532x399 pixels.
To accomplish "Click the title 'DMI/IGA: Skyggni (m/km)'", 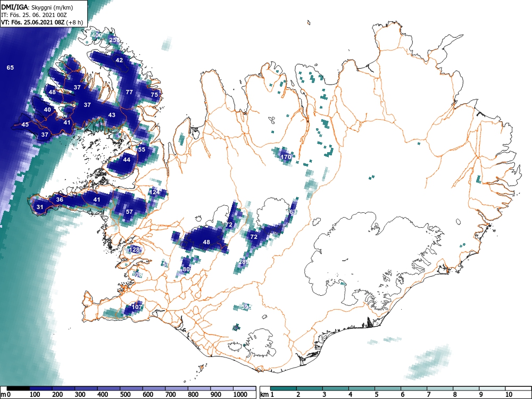I will click(x=37, y=7).
